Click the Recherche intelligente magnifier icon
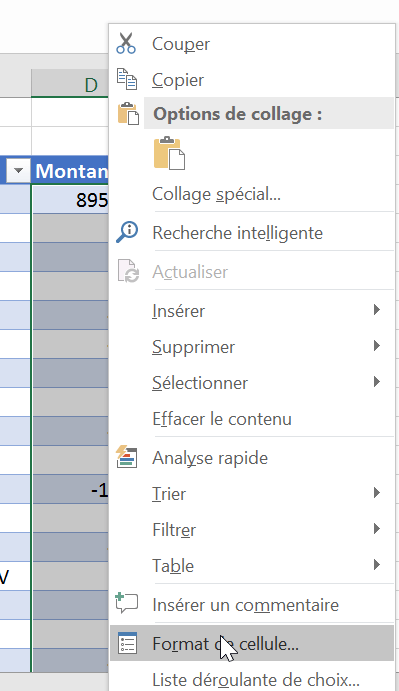 click(127, 232)
